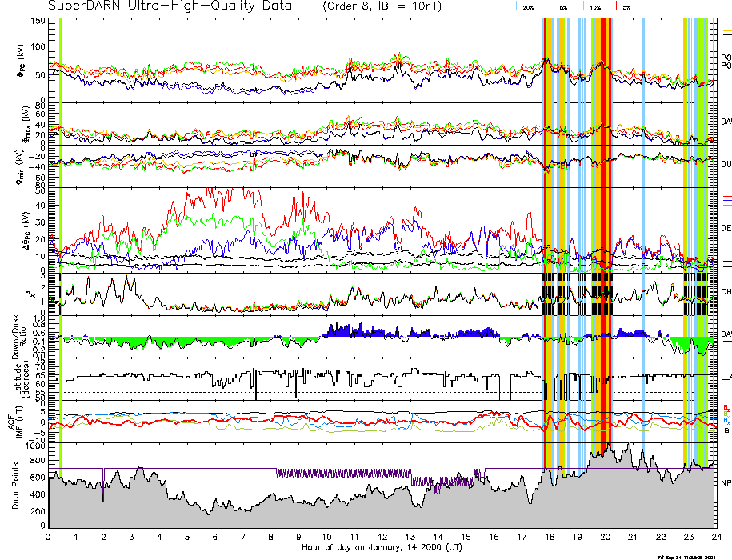Click the 1000 tick label on Data Points axis
Screen dimensions: 732x560
point(34,446)
